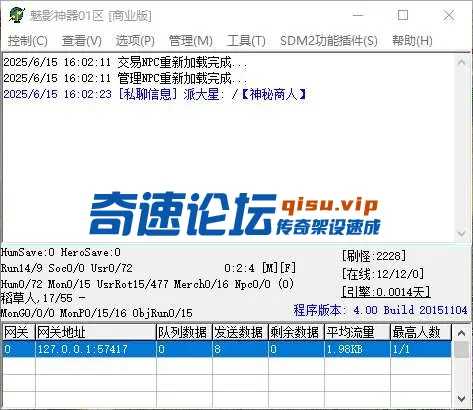Select gateway address 127.0.0.1:57417 cell
The height and width of the screenshot is (410, 473).
[x=96, y=349]
